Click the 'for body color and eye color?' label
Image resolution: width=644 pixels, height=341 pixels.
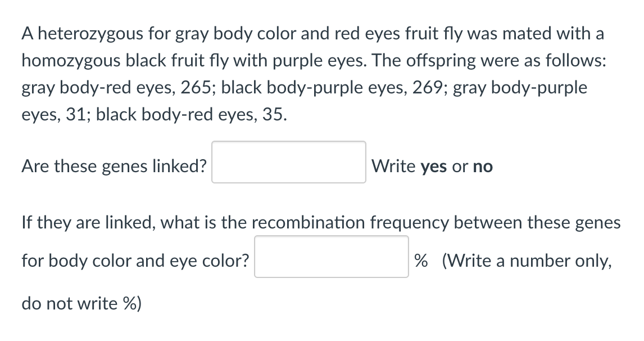pos(135,261)
